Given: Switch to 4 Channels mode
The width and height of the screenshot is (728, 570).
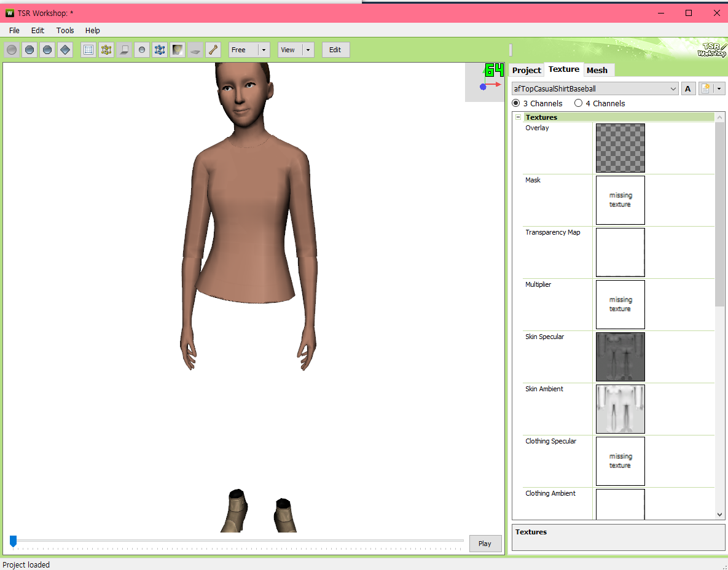Looking at the screenshot, I should coord(578,103).
